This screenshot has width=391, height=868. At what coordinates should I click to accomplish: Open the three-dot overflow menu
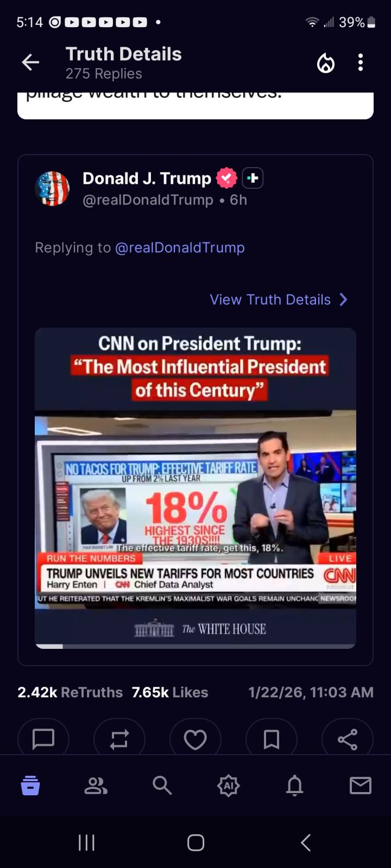(x=361, y=63)
